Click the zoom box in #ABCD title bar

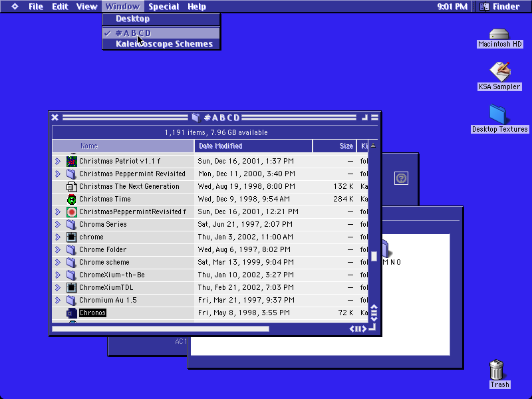coord(364,118)
